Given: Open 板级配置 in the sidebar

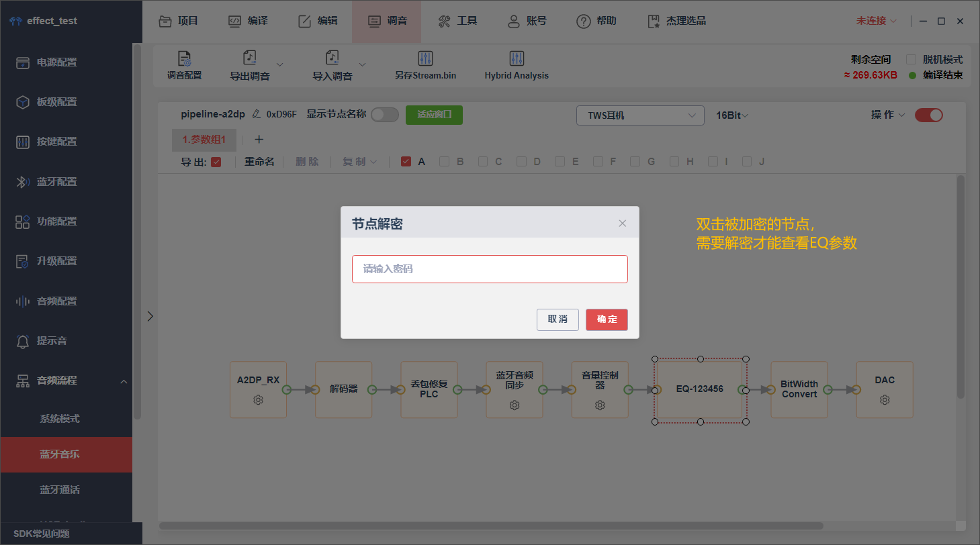Looking at the screenshot, I should 66,102.
